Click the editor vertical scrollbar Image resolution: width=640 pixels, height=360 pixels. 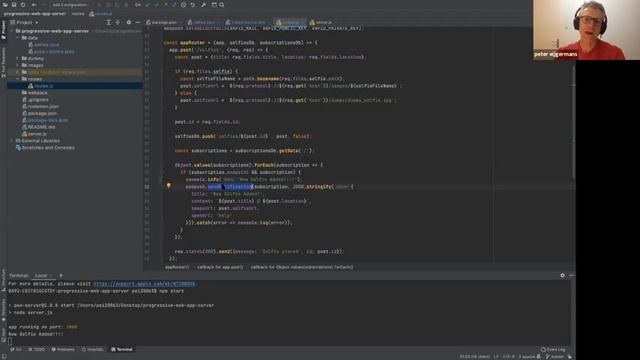click(573, 122)
